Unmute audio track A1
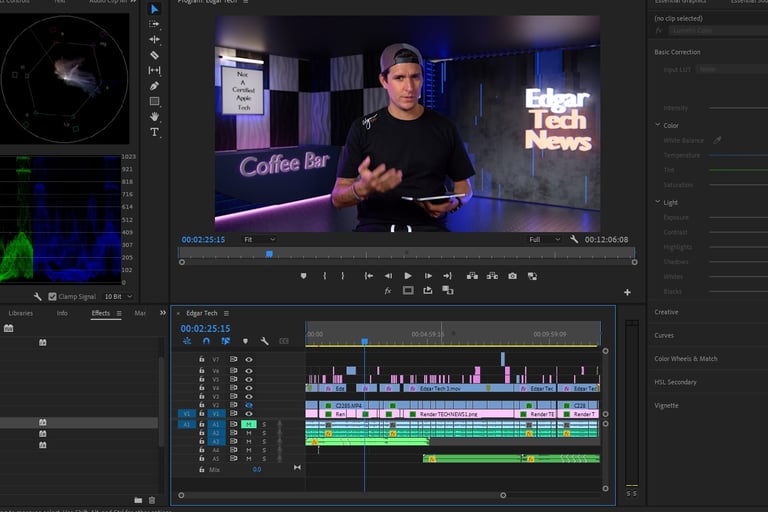Viewport: 768px width, 512px height. click(x=249, y=424)
